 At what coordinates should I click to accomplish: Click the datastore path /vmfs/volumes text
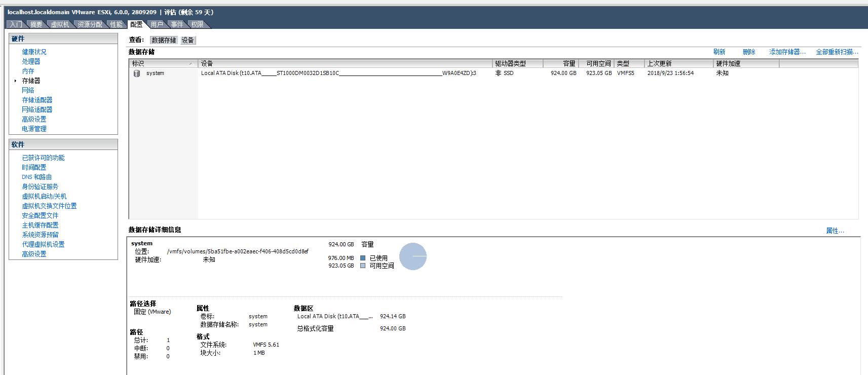pyautogui.click(x=238, y=251)
